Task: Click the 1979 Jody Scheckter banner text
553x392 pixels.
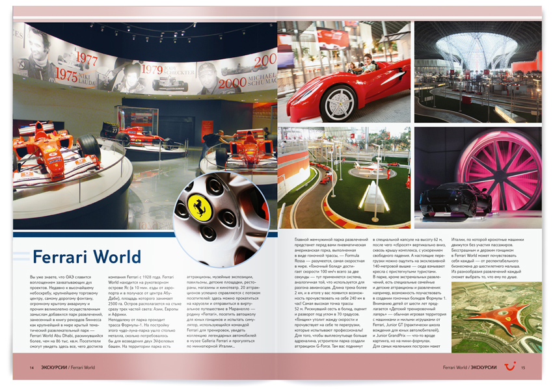Action: 168,70
